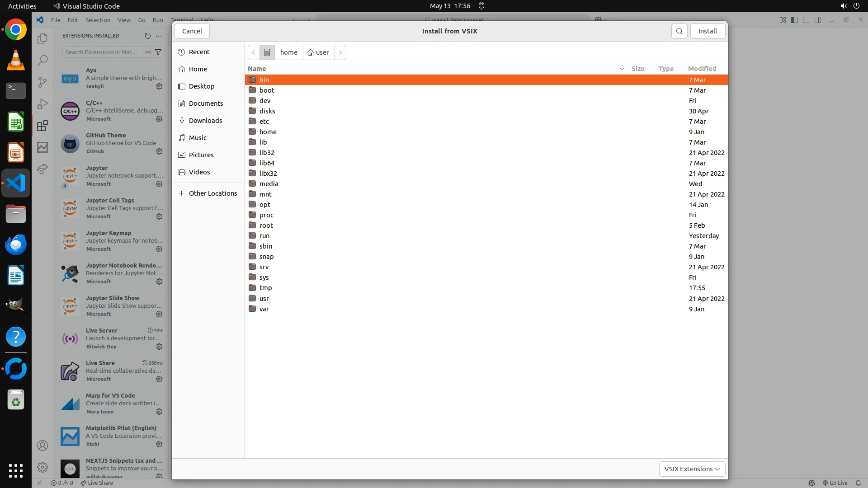Toggle primary sidebar layout icon
The width and height of the screenshot is (868, 488).
click(794, 20)
